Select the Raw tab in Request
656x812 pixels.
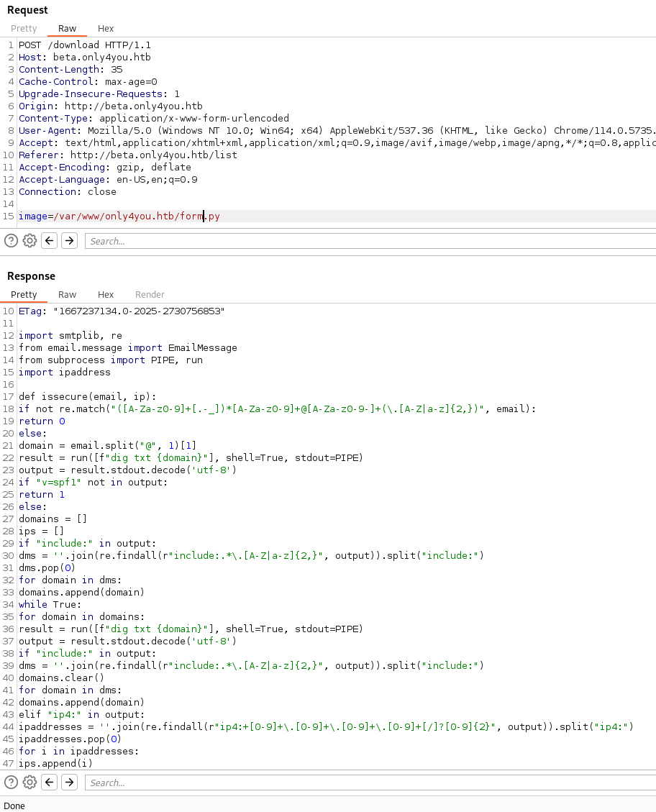(x=67, y=29)
